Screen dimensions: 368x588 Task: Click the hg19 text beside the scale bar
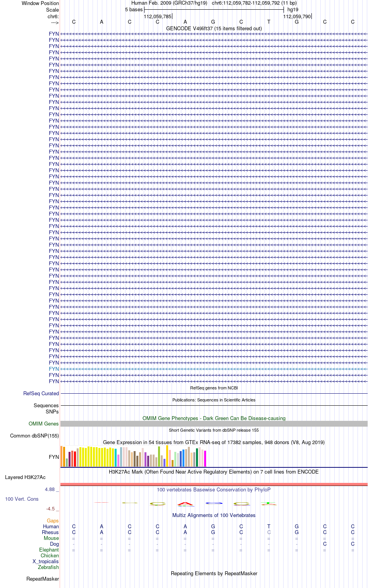pos(293,9)
